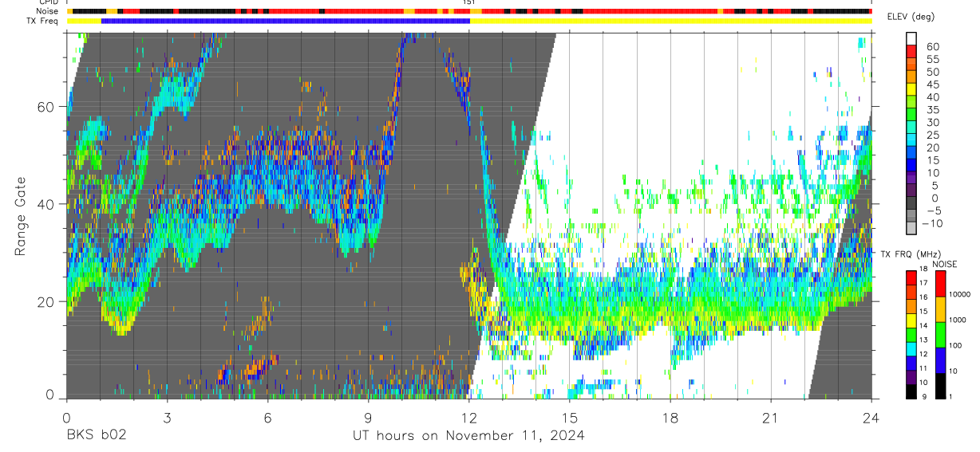Select the orange 45–50 degree ELEV swatch
The image size is (980, 452).
[911, 77]
